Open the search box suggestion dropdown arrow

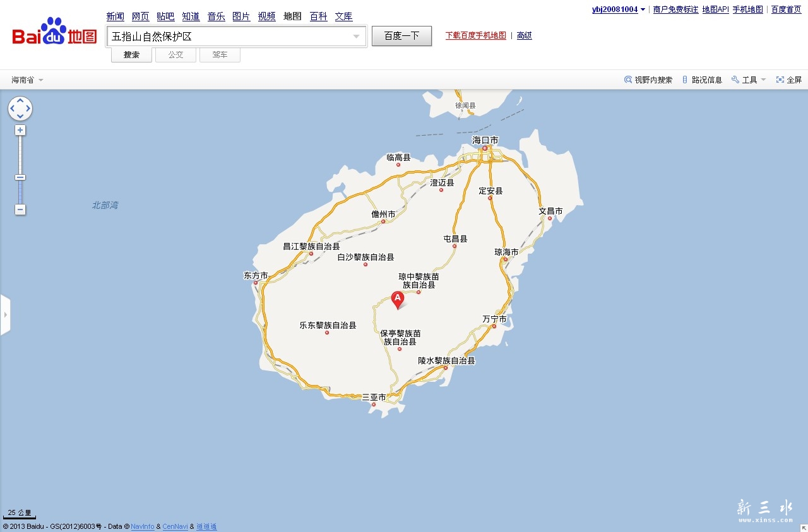point(357,37)
